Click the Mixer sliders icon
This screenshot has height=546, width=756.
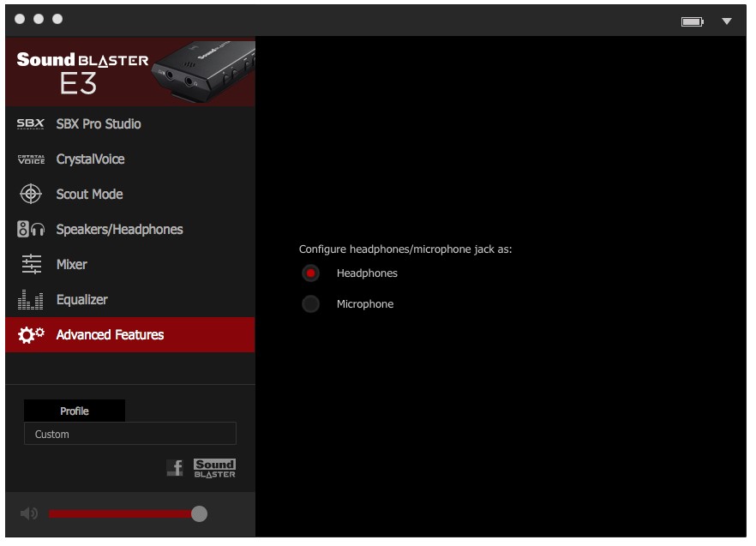(x=31, y=265)
